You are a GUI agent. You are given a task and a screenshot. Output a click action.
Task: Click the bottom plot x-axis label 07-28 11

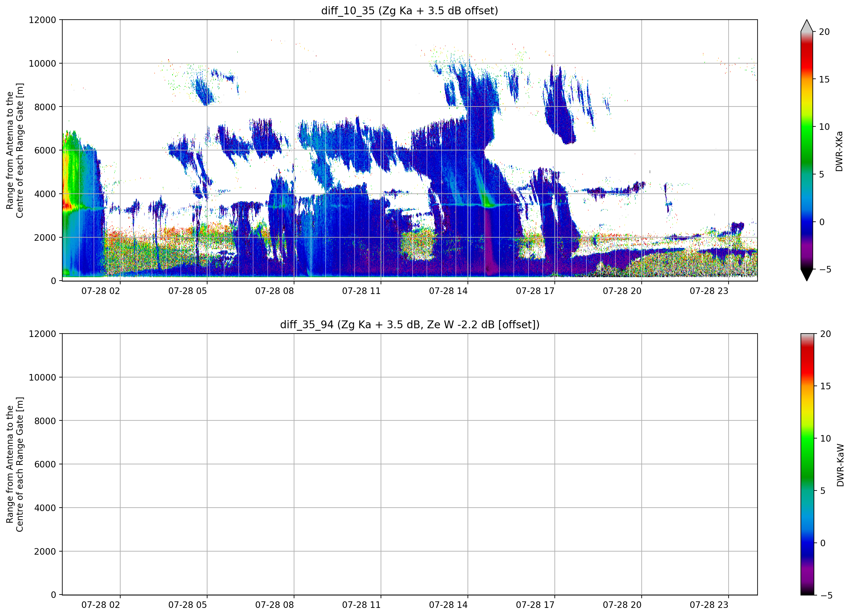tap(361, 605)
